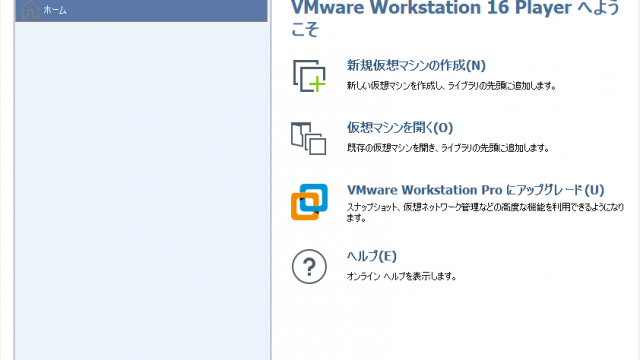The width and height of the screenshot is (640, 360).
Task: Click the VMware Workstation 16 Player welcome heading
Action: (x=456, y=18)
